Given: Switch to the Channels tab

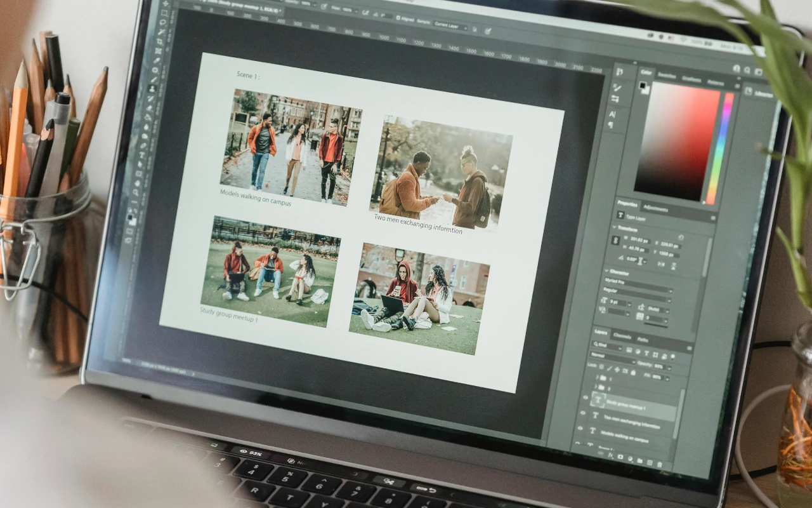Looking at the screenshot, I should pyautogui.click(x=622, y=336).
